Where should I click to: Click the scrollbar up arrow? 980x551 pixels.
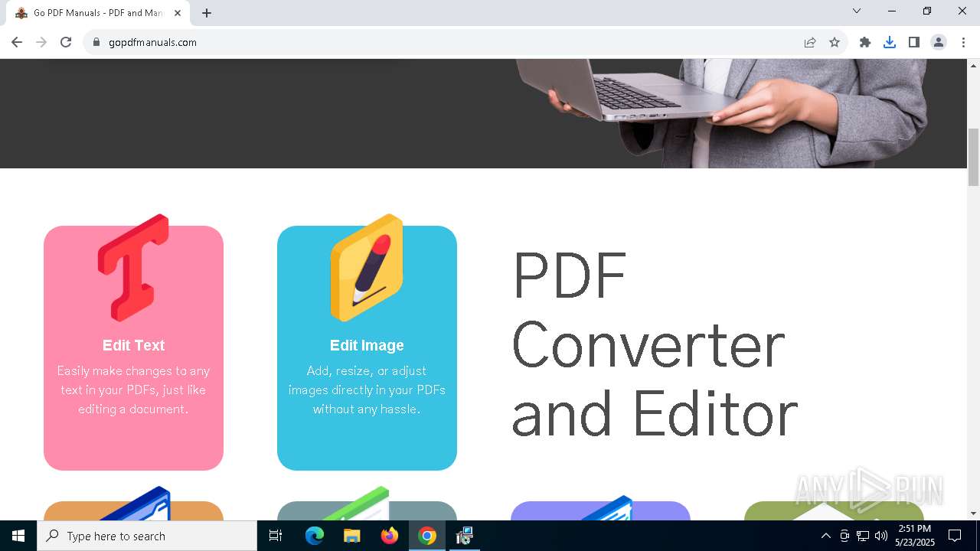tap(973, 65)
